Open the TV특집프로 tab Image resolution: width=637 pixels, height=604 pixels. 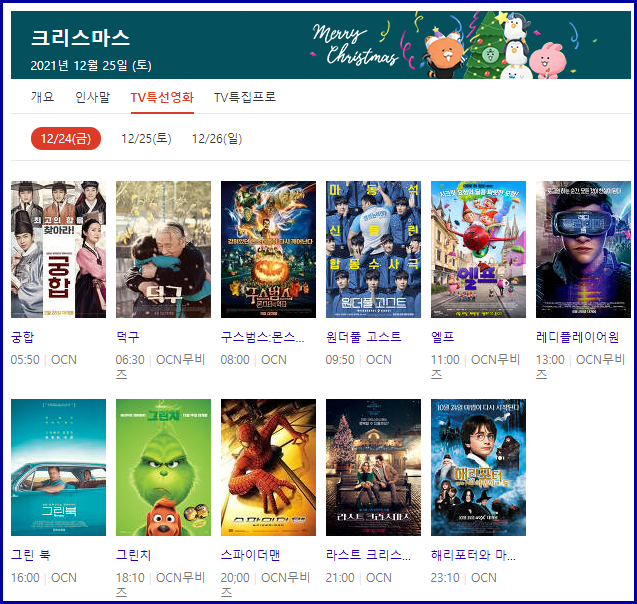pos(245,97)
